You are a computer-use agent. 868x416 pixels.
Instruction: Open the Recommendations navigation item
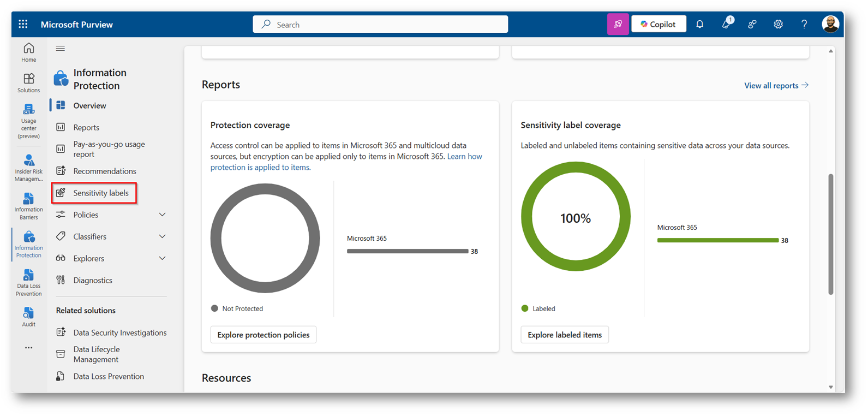point(104,171)
